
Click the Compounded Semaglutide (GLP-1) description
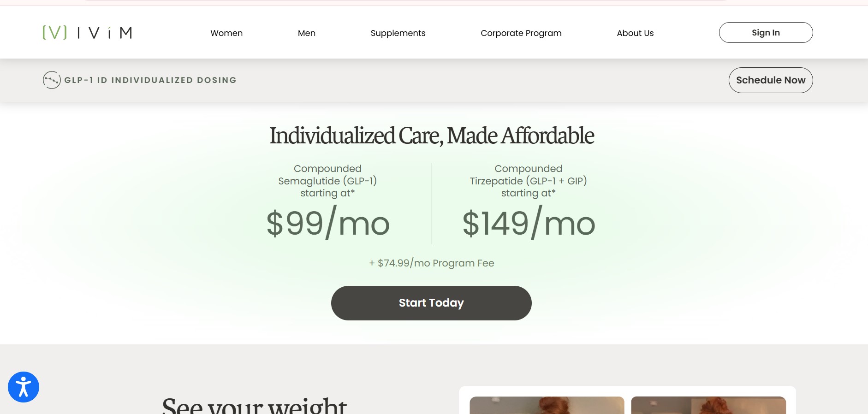pyautogui.click(x=327, y=181)
